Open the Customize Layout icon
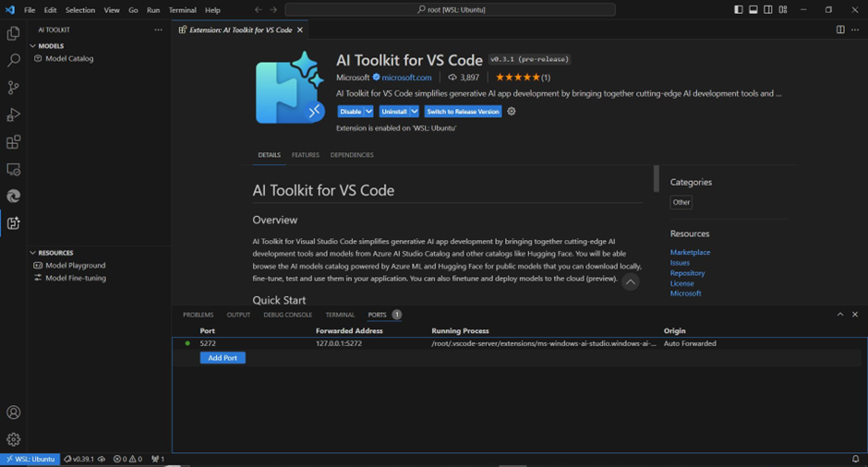Viewport: 868px width, 467px height. (x=783, y=10)
